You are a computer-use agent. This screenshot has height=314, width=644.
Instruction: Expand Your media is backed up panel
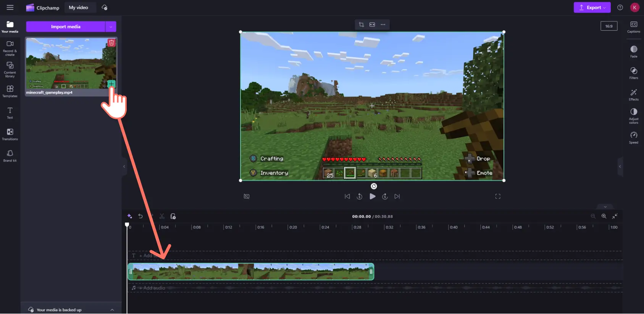pos(112,310)
